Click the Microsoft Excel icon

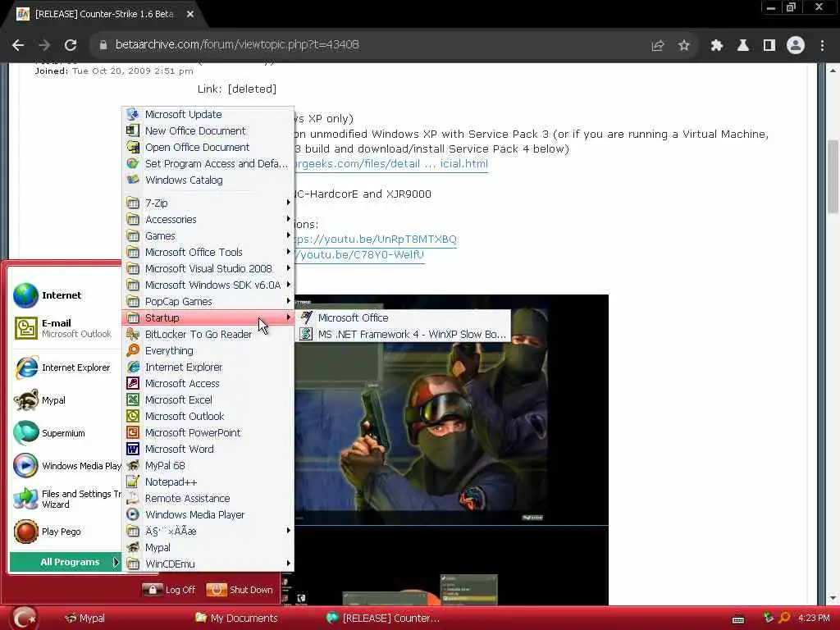tap(133, 399)
